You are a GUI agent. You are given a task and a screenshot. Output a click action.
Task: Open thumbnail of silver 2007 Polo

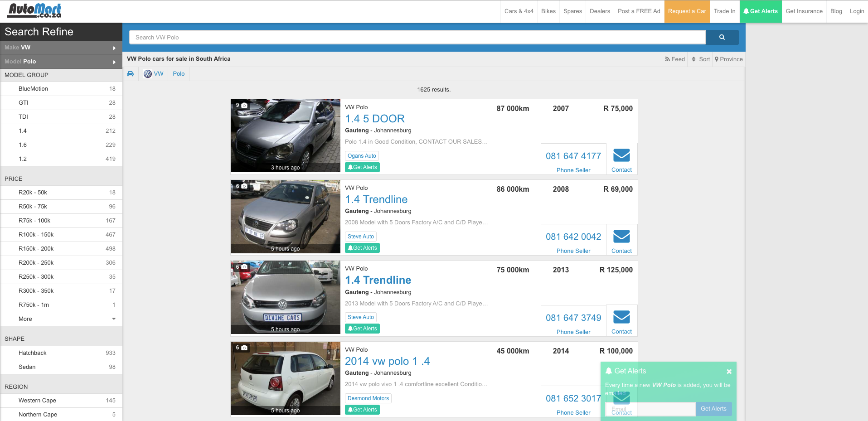286,136
